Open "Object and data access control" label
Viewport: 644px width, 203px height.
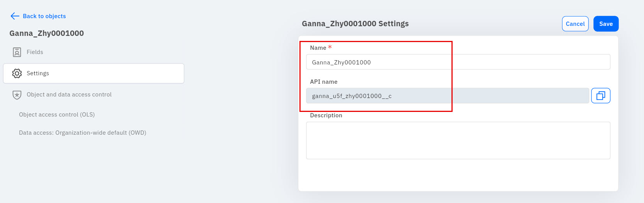[69, 95]
